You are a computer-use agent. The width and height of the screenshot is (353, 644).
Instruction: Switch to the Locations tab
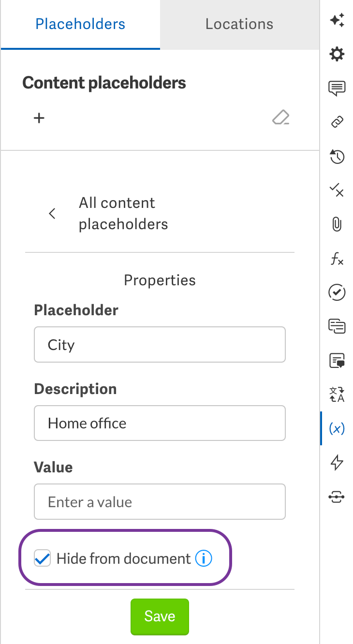(x=239, y=24)
